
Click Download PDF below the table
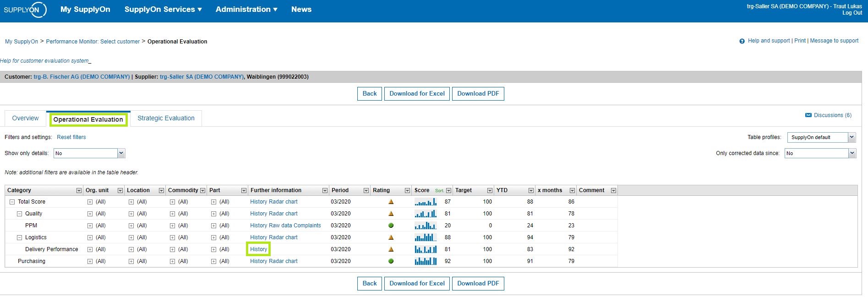(x=478, y=283)
